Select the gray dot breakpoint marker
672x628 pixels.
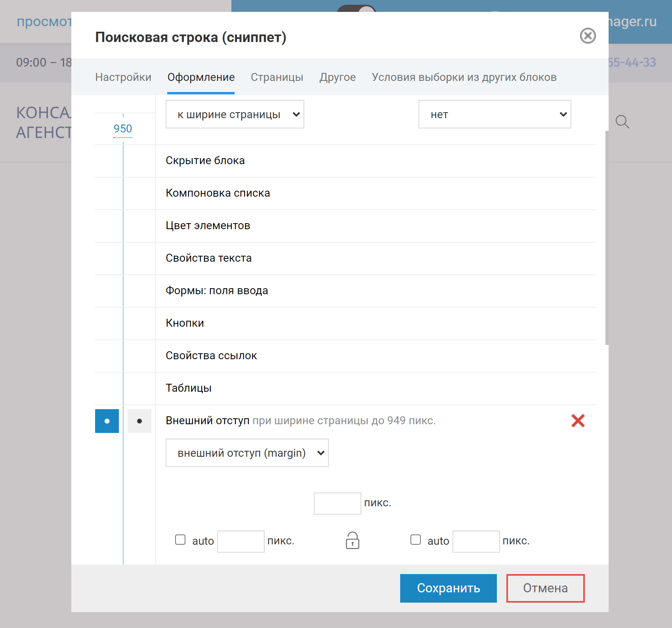click(x=139, y=421)
